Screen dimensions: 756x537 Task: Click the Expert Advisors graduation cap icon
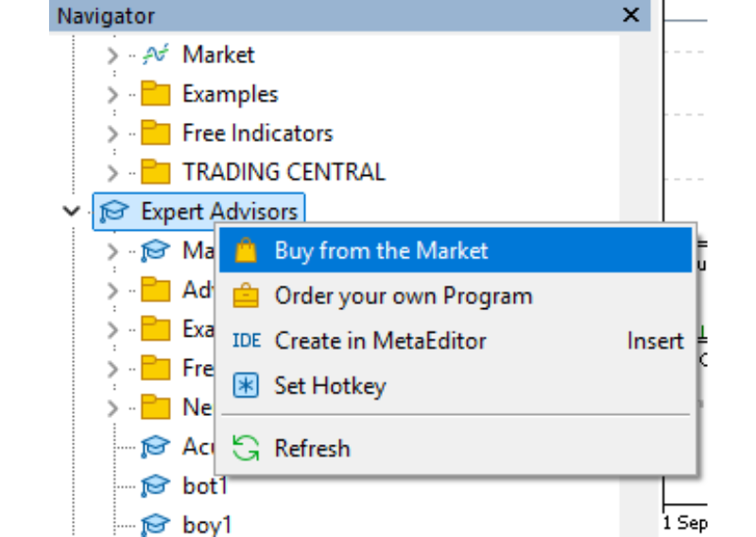113,212
